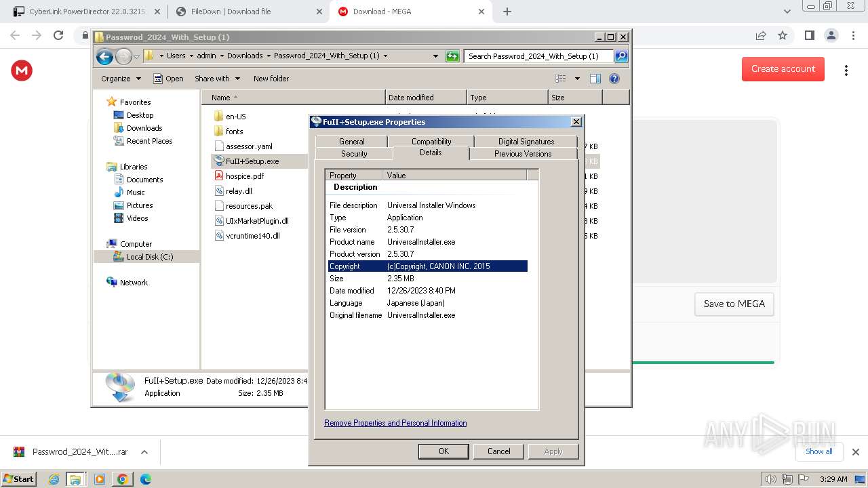Open the recent pages dropdown arrow
The height and width of the screenshot is (488, 868).
[136, 56]
